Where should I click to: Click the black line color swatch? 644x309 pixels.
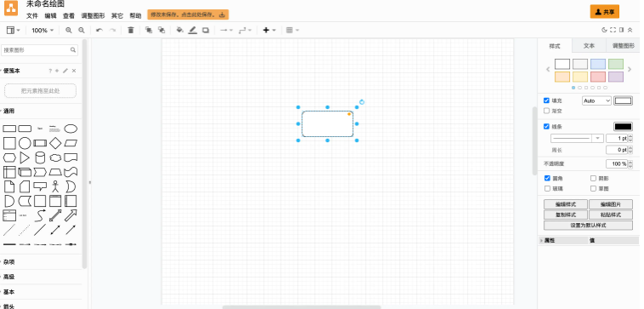623,127
